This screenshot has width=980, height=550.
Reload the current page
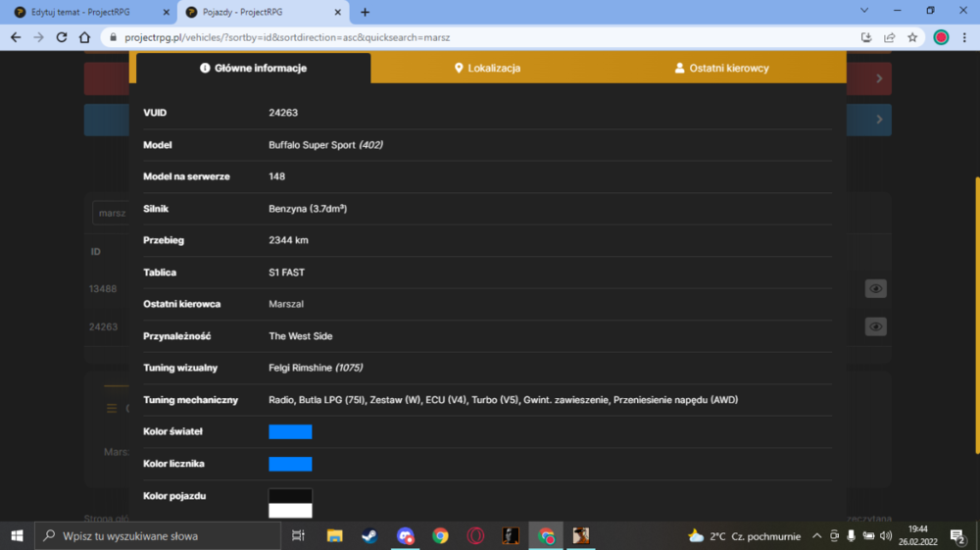tap(61, 37)
